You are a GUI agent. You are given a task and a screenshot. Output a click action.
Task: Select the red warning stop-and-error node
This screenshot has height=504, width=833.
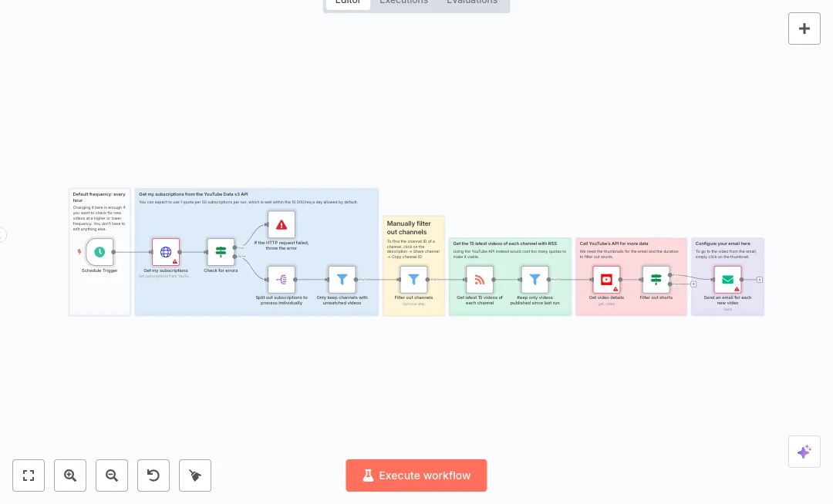point(282,224)
